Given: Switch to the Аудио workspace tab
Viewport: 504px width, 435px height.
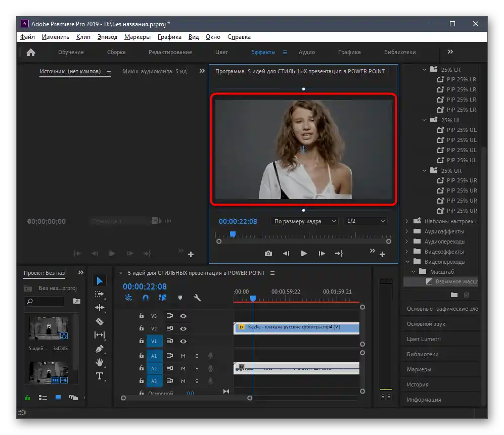Looking at the screenshot, I should tap(306, 52).
